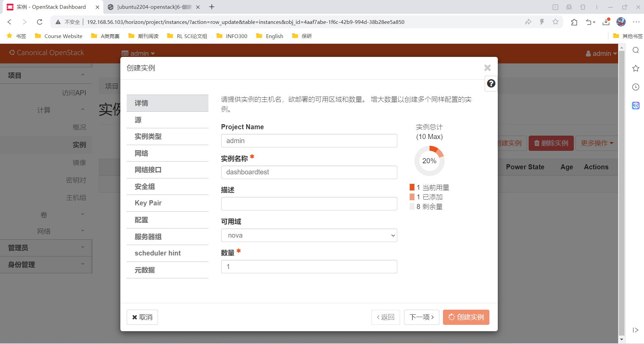Select the 安全组 wizard step
644x344 pixels.
pyautogui.click(x=167, y=186)
